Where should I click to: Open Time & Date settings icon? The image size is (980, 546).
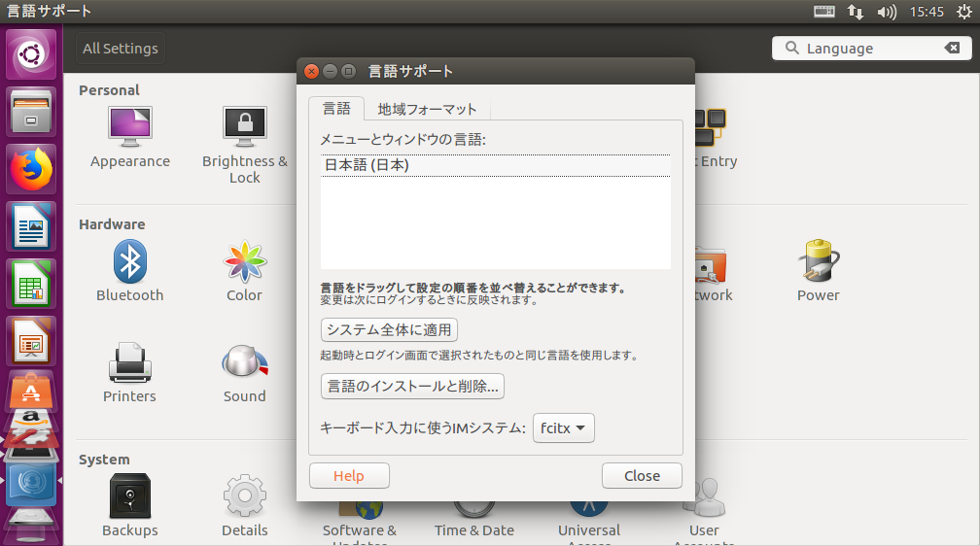pyautogui.click(x=474, y=509)
